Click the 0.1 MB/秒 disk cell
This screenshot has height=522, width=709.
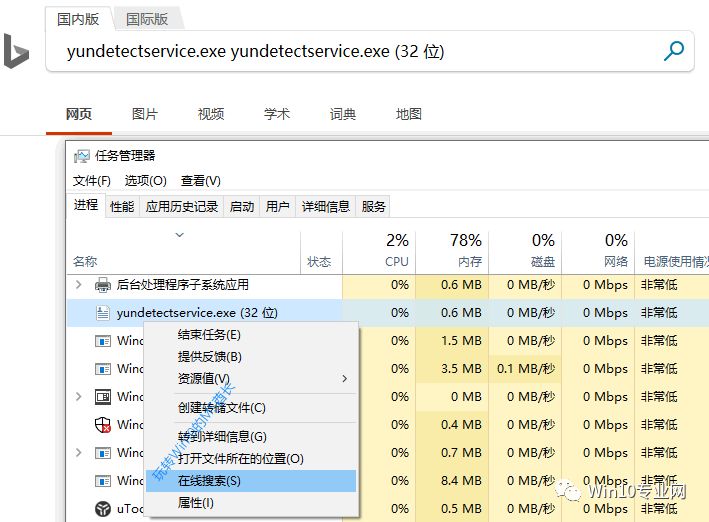[525, 369]
